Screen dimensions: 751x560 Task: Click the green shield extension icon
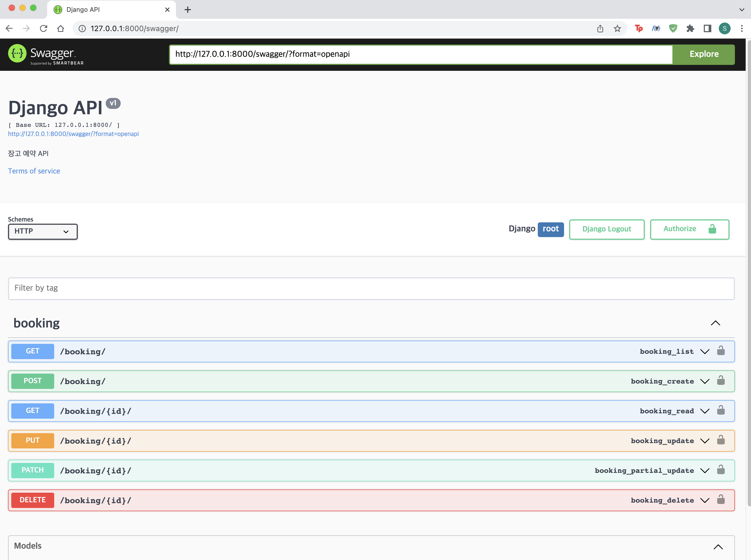point(673,28)
